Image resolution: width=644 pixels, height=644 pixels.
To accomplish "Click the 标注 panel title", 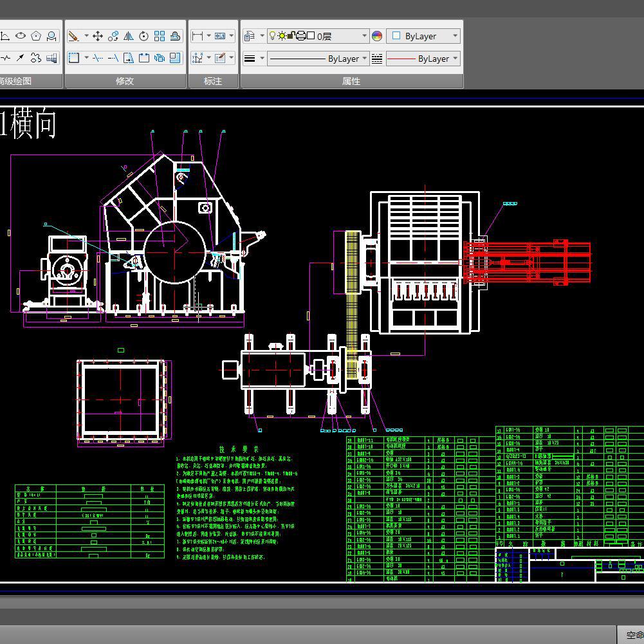I will (x=213, y=81).
